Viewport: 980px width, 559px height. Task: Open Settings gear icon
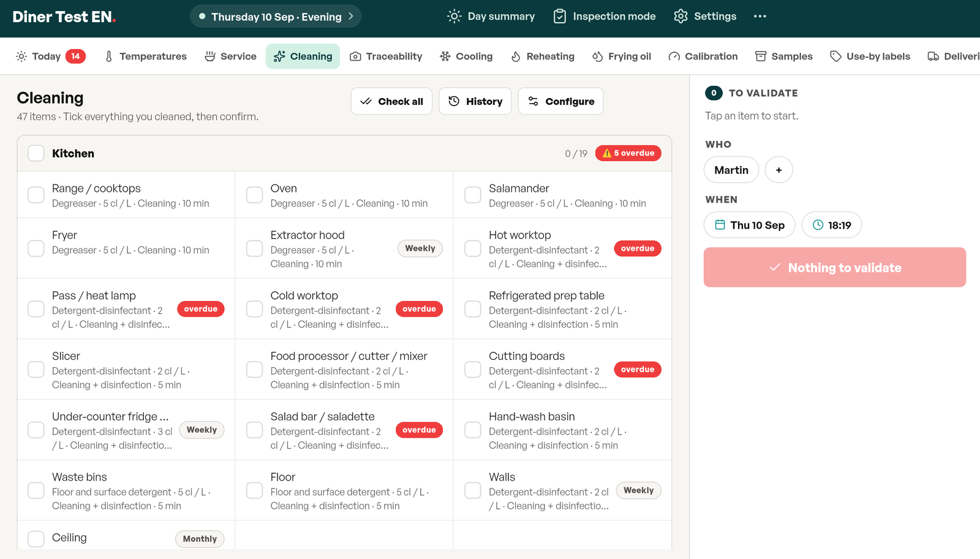click(680, 17)
